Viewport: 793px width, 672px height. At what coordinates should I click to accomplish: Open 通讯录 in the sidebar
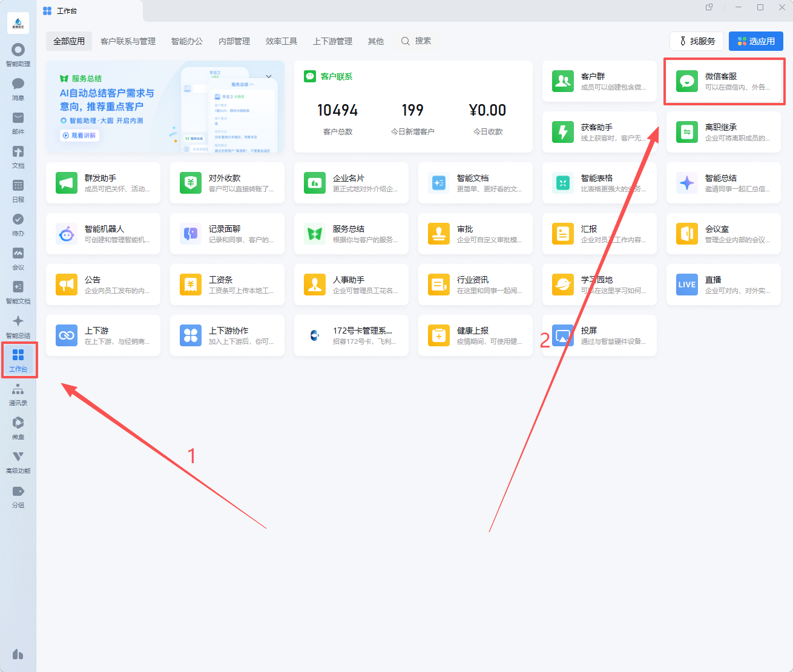coord(18,394)
